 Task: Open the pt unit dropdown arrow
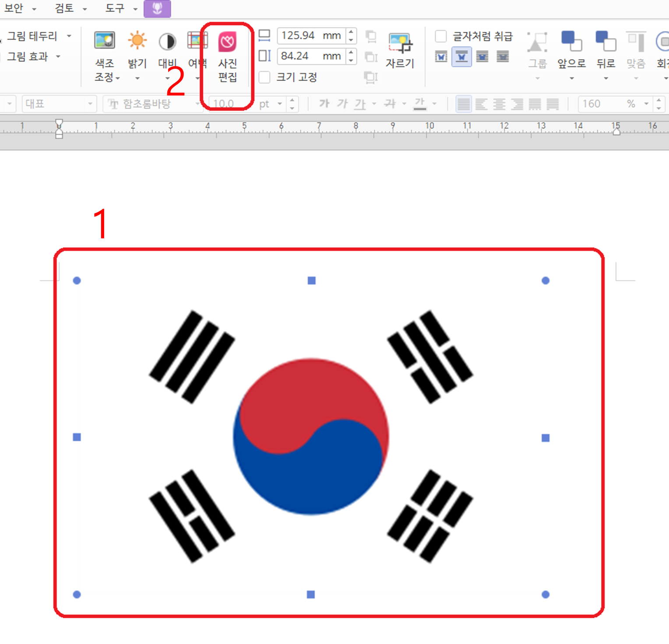click(280, 104)
